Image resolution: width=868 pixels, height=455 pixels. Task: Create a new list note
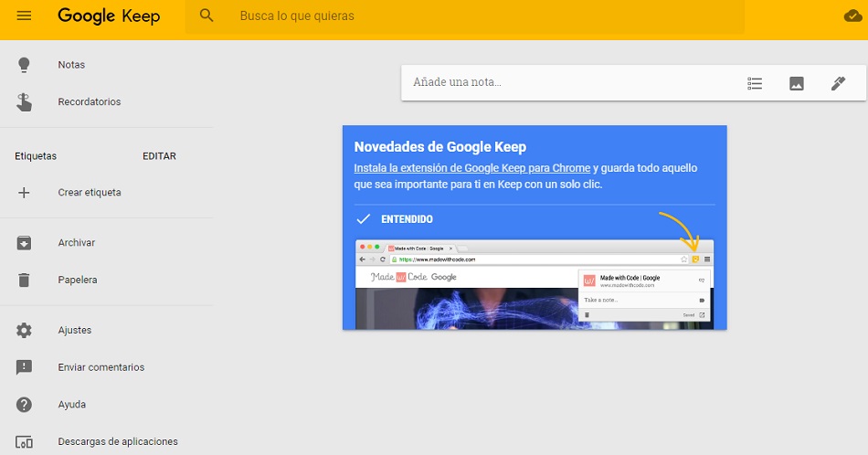[x=755, y=83]
